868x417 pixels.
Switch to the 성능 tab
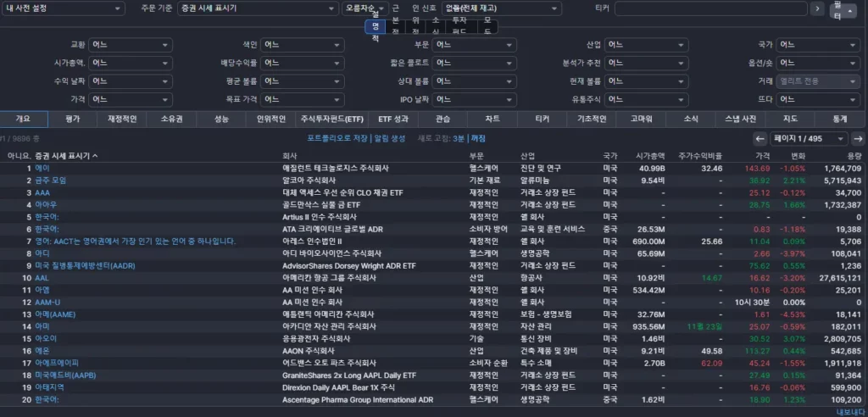(221, 119)
